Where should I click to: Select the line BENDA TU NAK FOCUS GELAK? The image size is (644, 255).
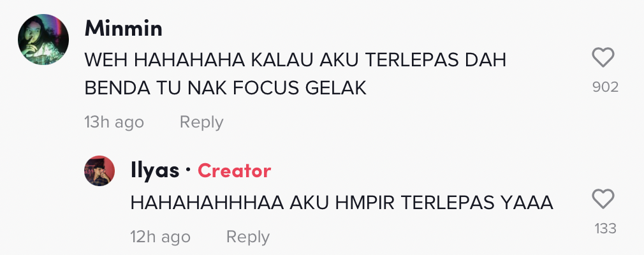226,89
